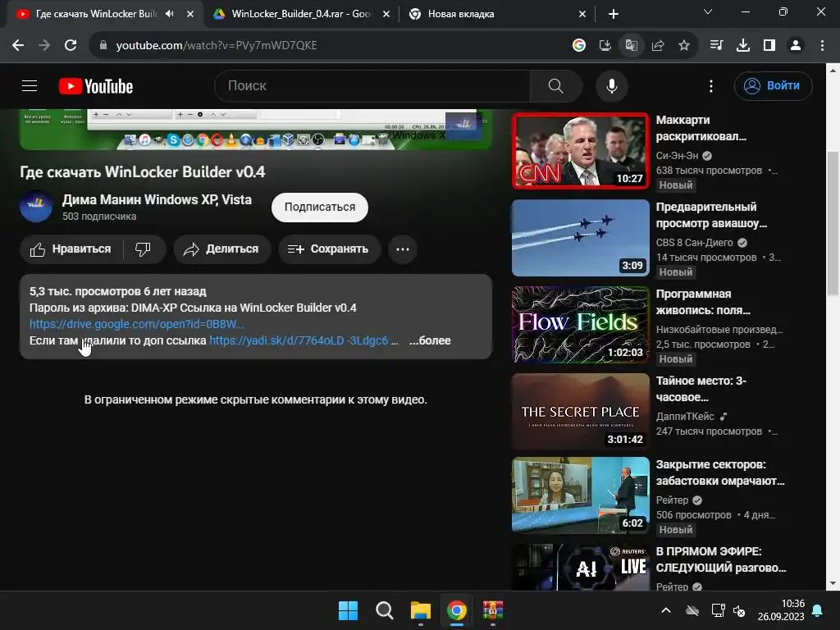840x630 pixels.
Task: Click the Делиться share button
Action: click(221, 249)
